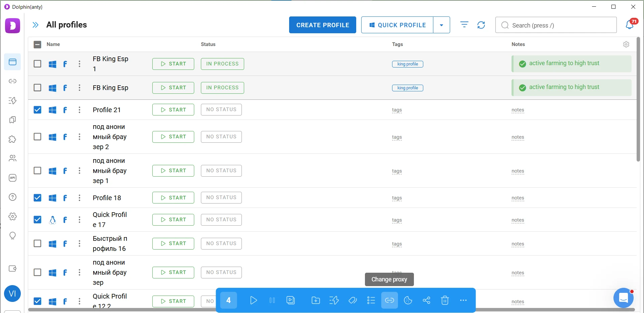
Task: Open the Browser profiles sidebar icon
Action: [x=12, y=62]
